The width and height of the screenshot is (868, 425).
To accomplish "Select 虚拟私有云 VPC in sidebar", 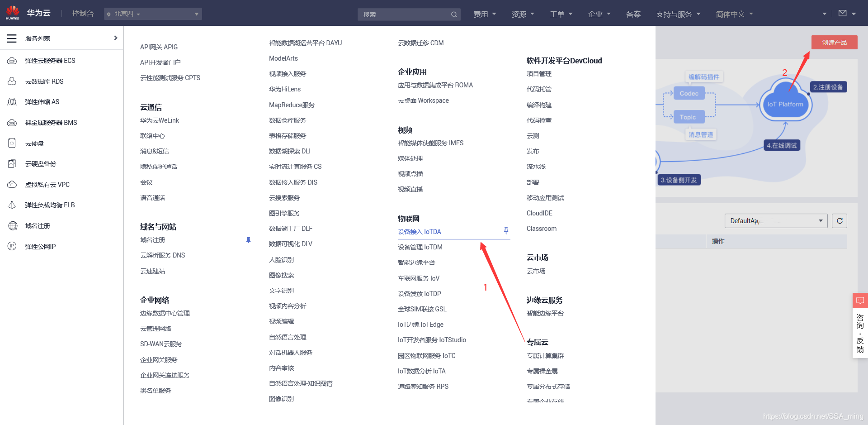I will pos(47,185).
